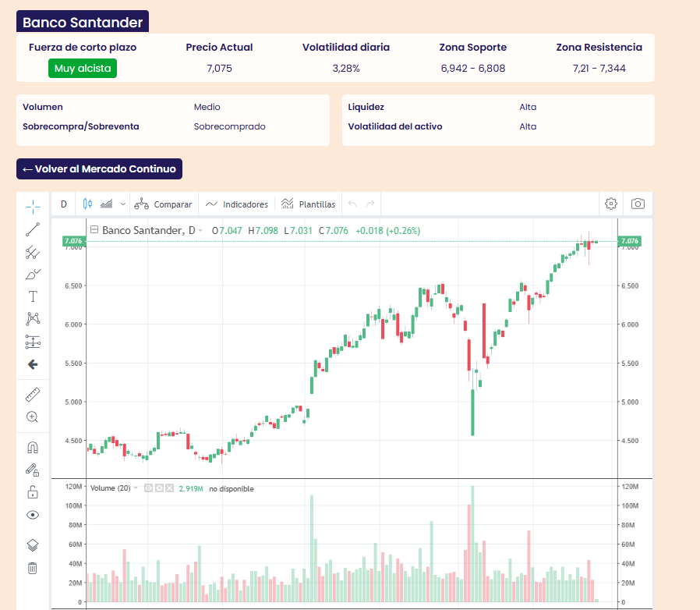Click the Comparar button
Image resolution: width=700 pixels, height=610 pixels.
[x=163, y=204]
